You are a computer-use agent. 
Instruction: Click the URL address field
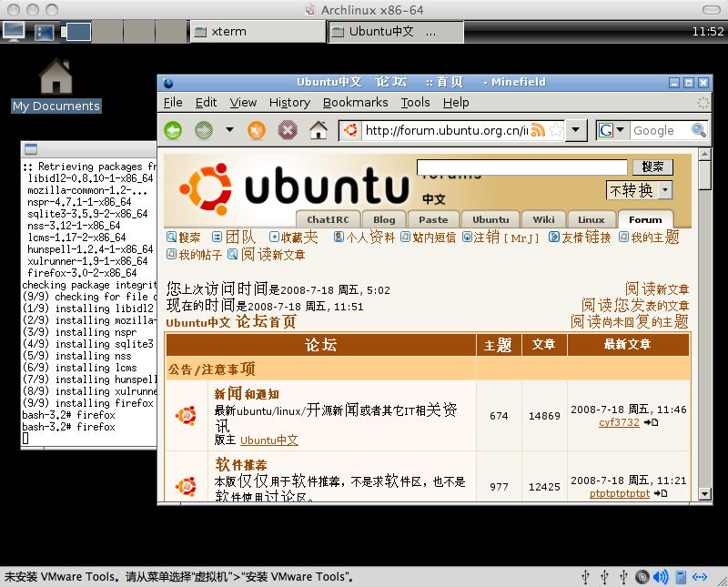(x=447, y=130)
